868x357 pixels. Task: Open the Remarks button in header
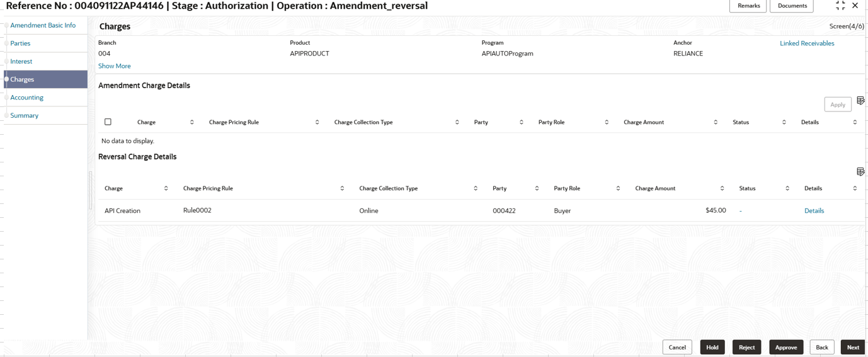(x=748, y=6)
